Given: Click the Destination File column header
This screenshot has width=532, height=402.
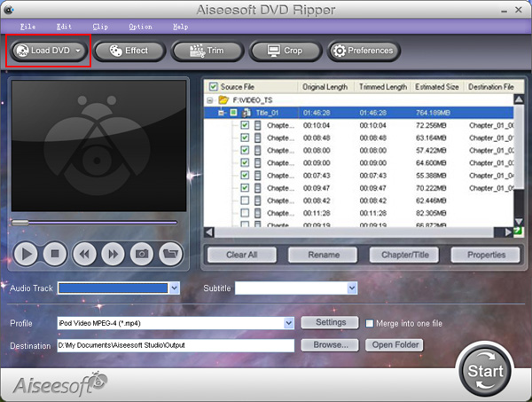Looking at the screenshot, I should (x=491, y=87).
